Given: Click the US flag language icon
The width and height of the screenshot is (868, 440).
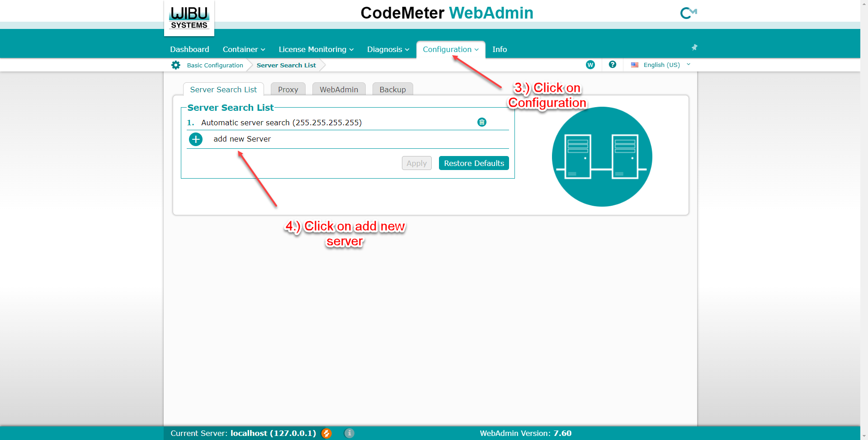Looking at the screenshot, I should point(635,65).
